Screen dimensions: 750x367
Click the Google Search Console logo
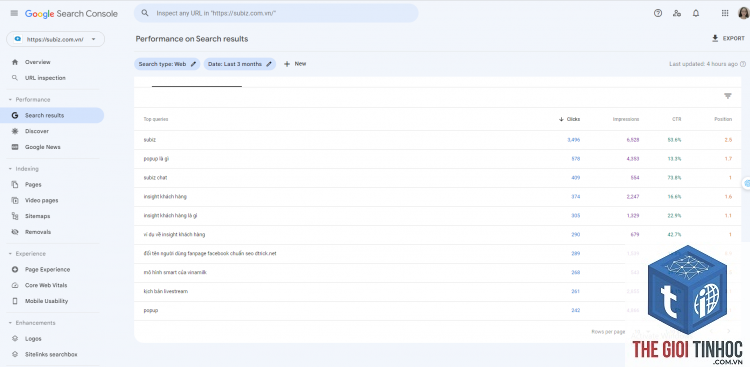coord(71,14)
